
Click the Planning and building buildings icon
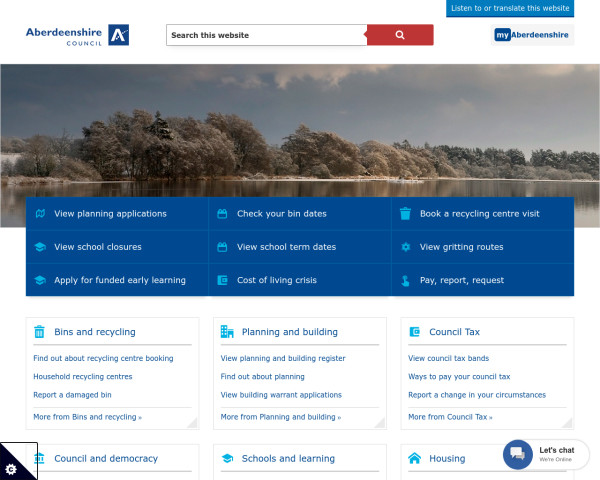click(x=227, y=331)
